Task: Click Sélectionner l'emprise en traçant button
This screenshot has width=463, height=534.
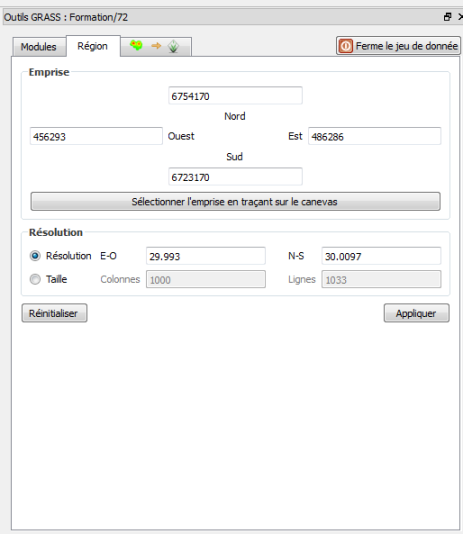Action: [x=235, y=202]
